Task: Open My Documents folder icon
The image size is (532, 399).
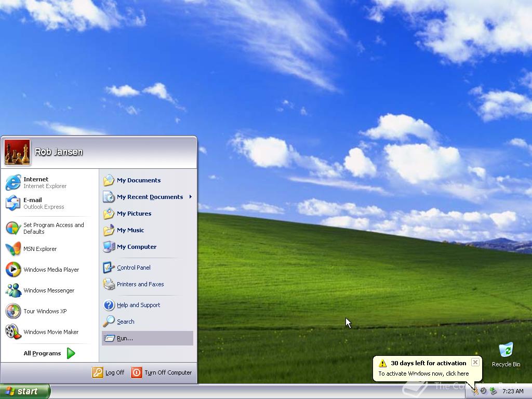Action: click(109, 180)
